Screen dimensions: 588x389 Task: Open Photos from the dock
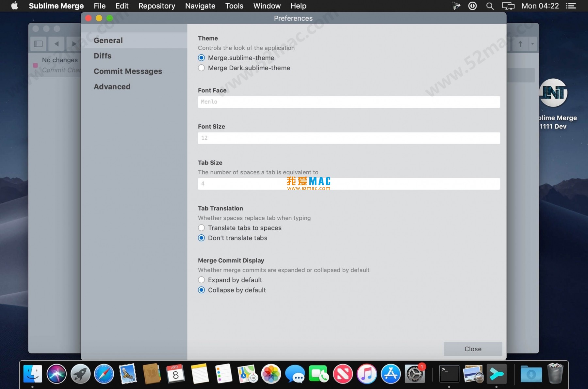pyautogui.click(x=271, y=374)
